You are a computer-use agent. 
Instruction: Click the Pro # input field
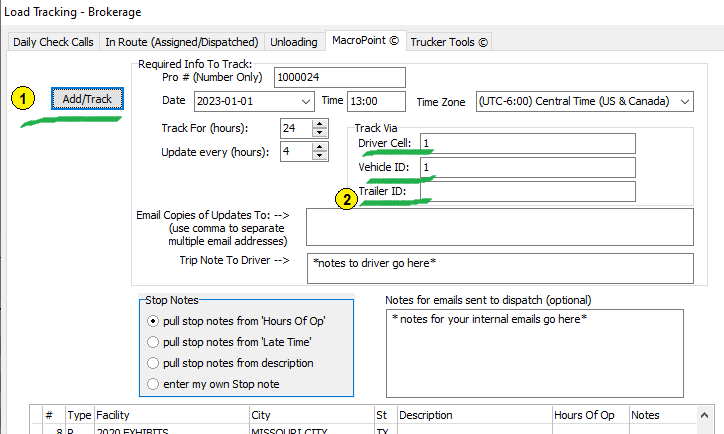(x=339, y=77)
